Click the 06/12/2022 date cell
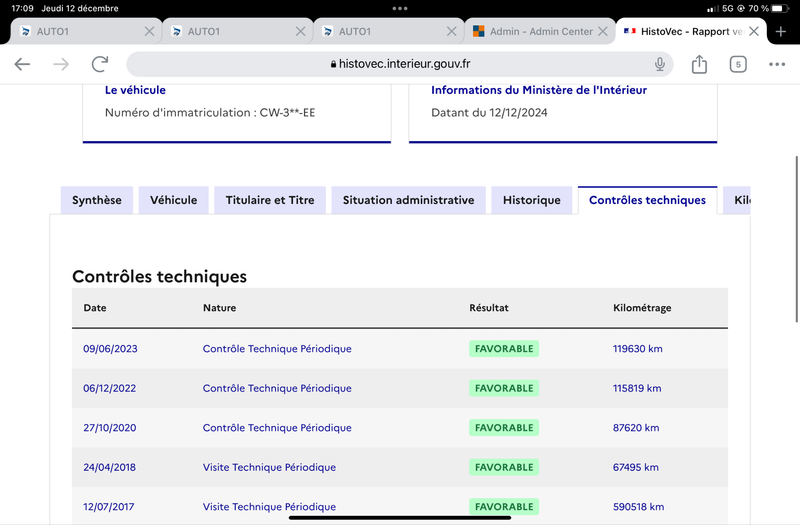The width and height of the screenshot is (800, 525). pos(110,388)
